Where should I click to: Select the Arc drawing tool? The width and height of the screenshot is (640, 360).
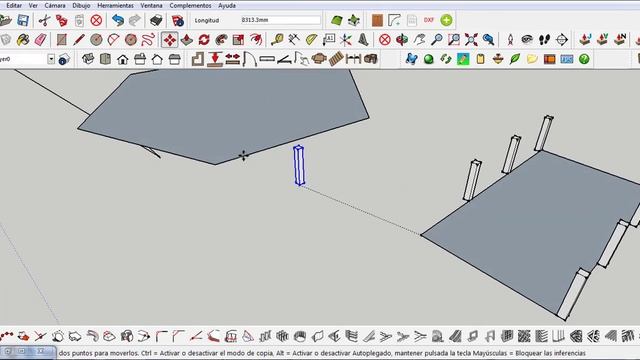[113, 40]
